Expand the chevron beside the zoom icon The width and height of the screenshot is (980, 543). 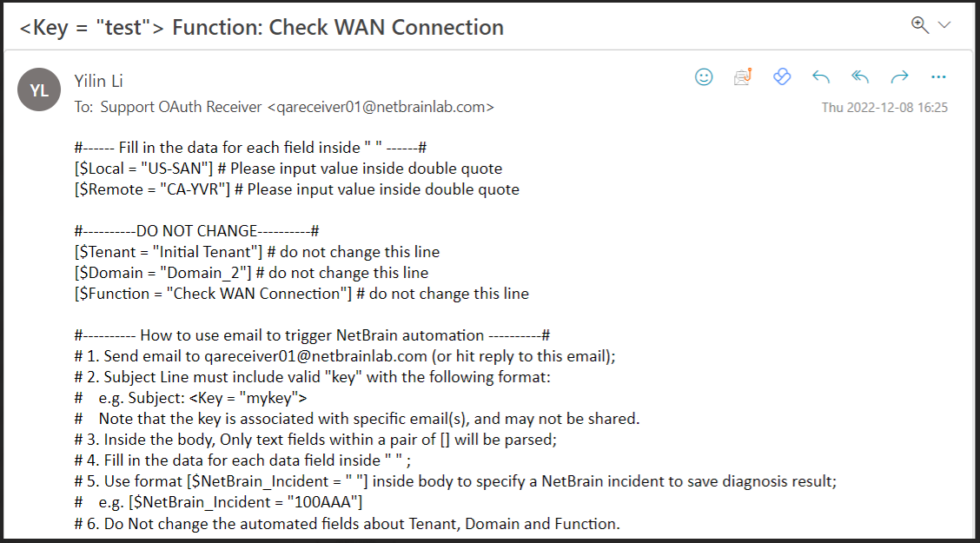(x=944, y=25)
